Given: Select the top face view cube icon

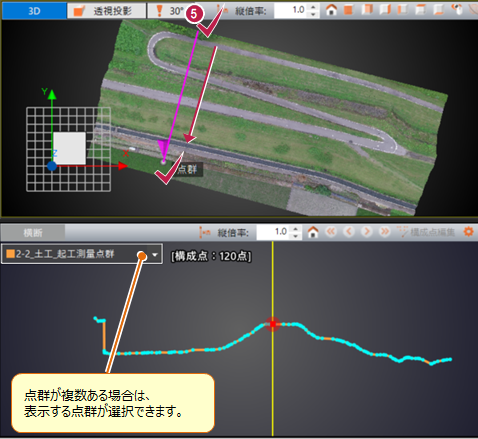Looking at the screenshot, I should point(421,10).
